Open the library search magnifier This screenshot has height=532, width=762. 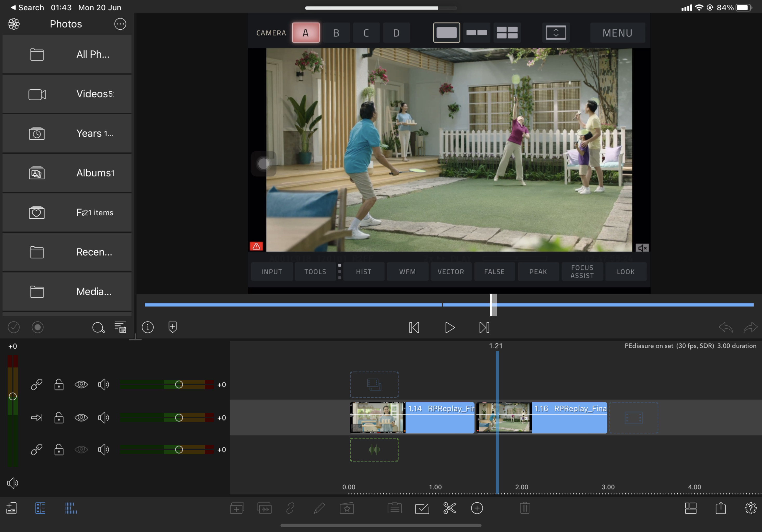tap(98, 328)
